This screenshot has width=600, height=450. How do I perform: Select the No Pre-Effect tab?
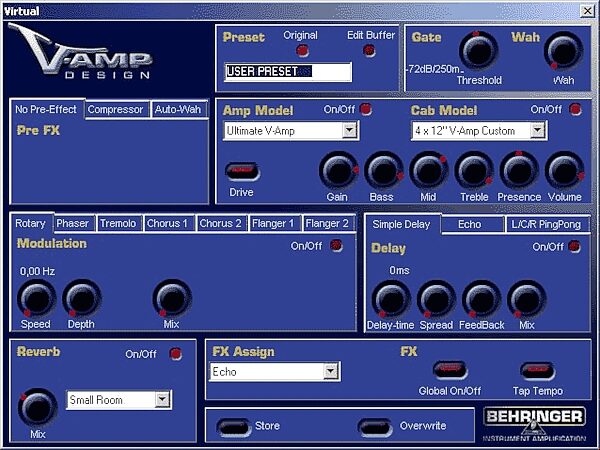pyautogui.click(x=47, y=109)
